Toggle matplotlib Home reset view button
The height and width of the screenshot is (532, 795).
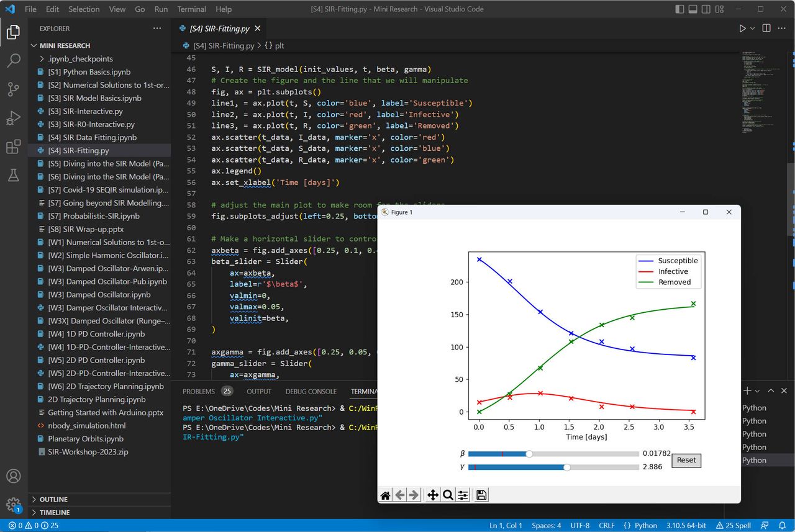[386, 495]
